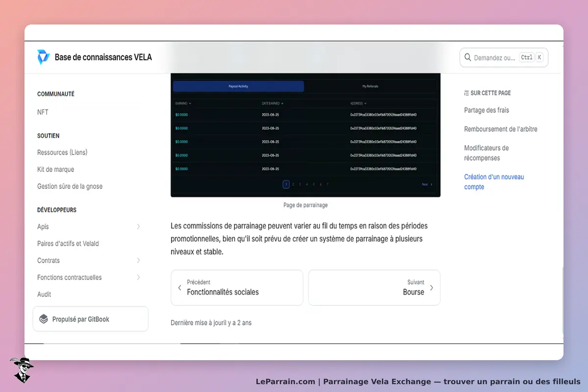The width and height of the screenshot is (588, 392).
Task: Click right chevron on Suivant card
Action: 431,288
